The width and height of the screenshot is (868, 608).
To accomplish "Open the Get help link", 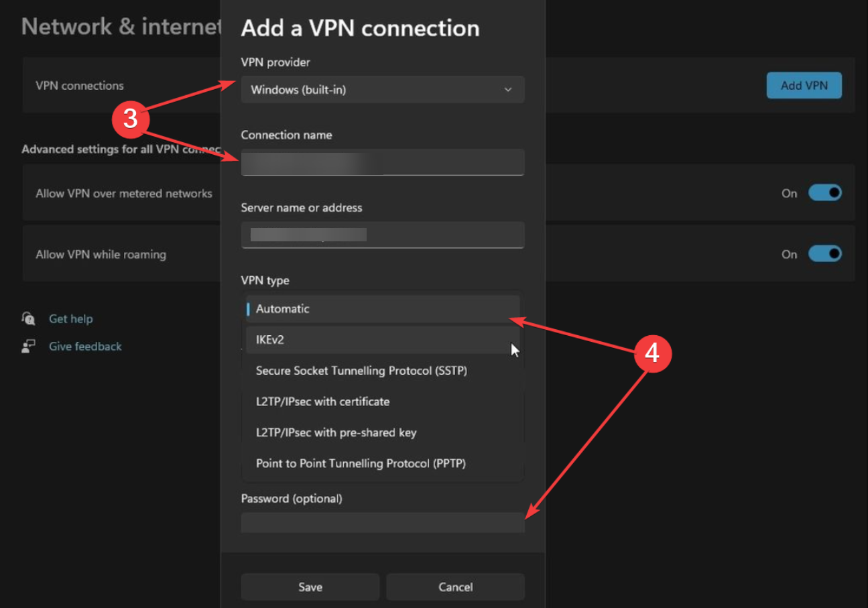I will pyautogui.click(x=70, y=318).
